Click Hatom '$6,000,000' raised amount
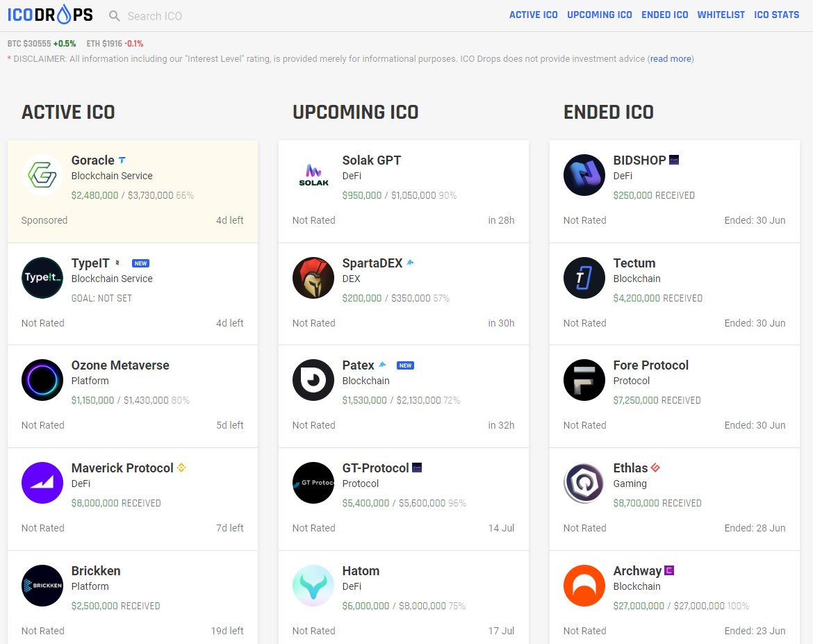 pyautogui.click(x=366, y=606)
